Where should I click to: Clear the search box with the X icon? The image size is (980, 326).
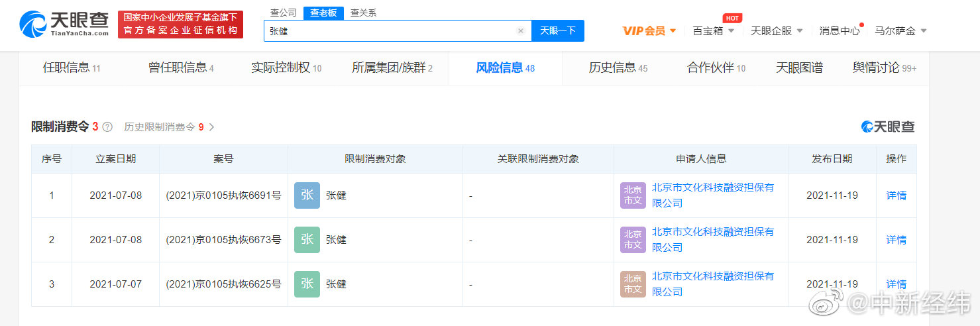(x=521, y=30)
